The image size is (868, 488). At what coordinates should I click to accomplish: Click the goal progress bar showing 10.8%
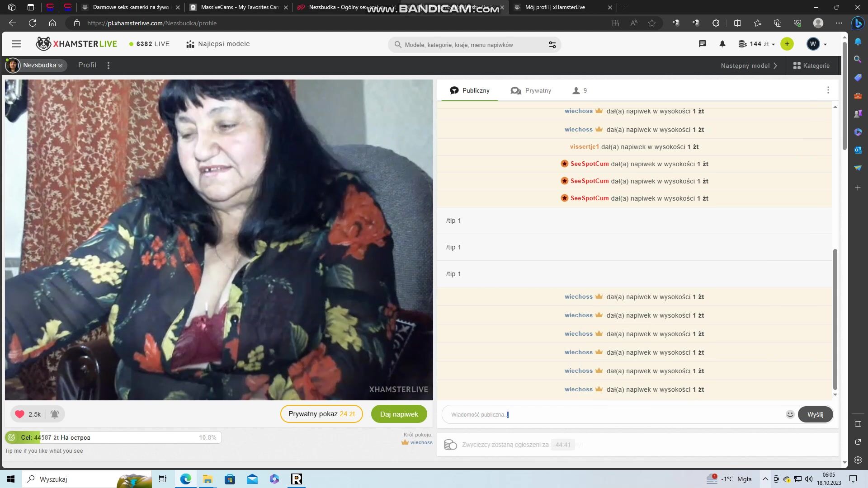point(113,437)
